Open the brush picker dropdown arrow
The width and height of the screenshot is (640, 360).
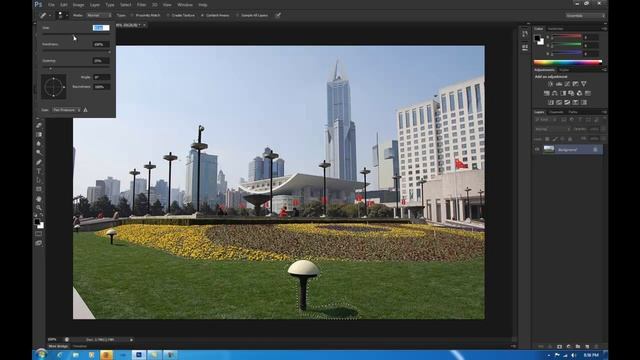(67, 16)
